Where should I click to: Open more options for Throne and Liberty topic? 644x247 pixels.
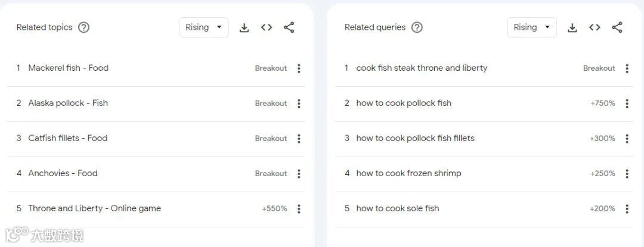click(x=299, y=209)
